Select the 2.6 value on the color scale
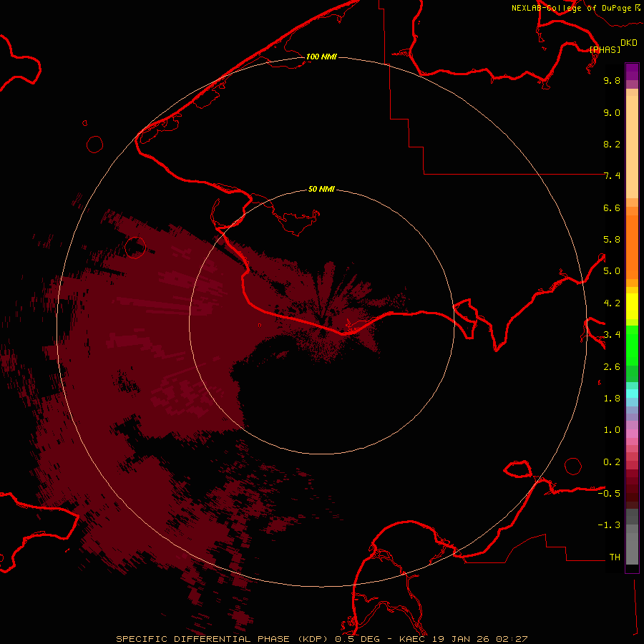This screenshot has width=644, height=644. click(x=612, y=367)
